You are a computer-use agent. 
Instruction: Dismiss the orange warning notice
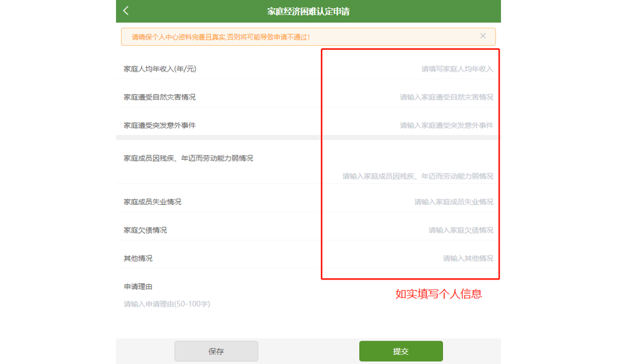[483, 36]
